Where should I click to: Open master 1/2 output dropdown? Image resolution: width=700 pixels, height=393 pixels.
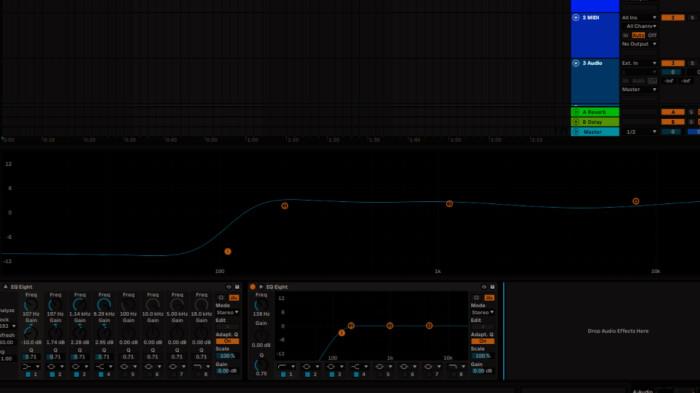[639, 132]
